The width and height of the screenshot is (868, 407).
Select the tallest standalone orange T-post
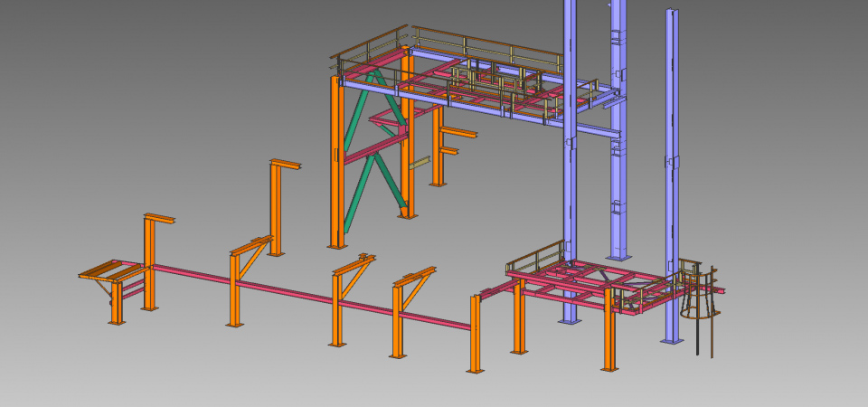tap(276, 210)
